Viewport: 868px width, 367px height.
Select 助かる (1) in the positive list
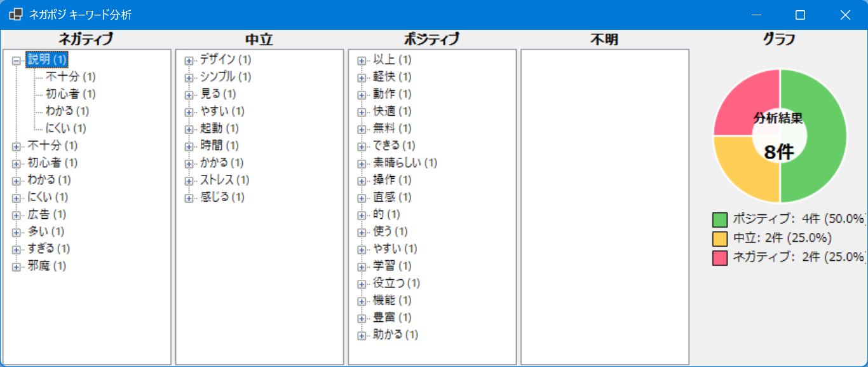(395, 335)
